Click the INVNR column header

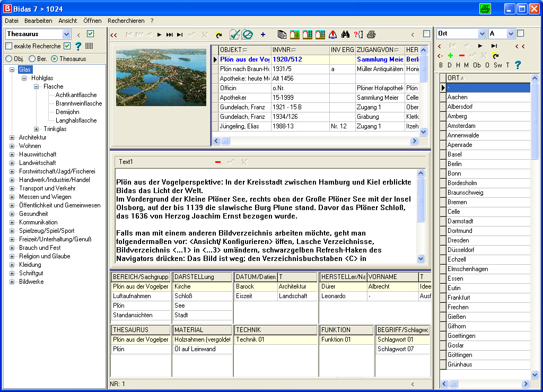(300, 50)
